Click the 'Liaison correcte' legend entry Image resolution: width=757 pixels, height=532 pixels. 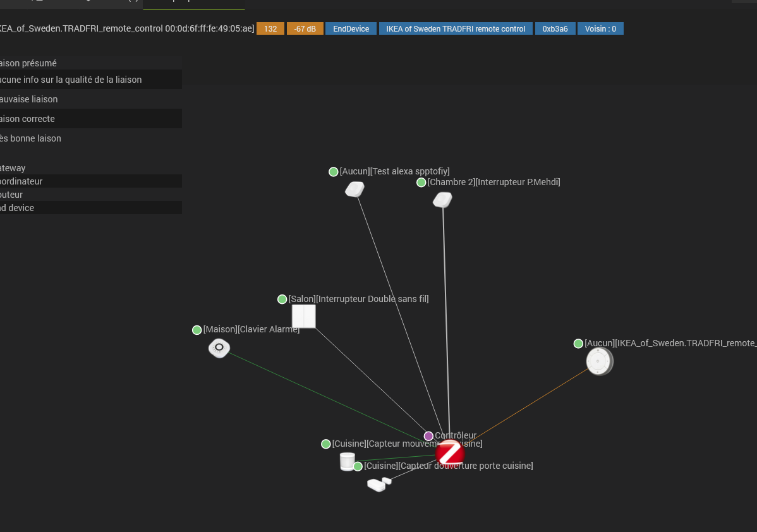[91, 119]
